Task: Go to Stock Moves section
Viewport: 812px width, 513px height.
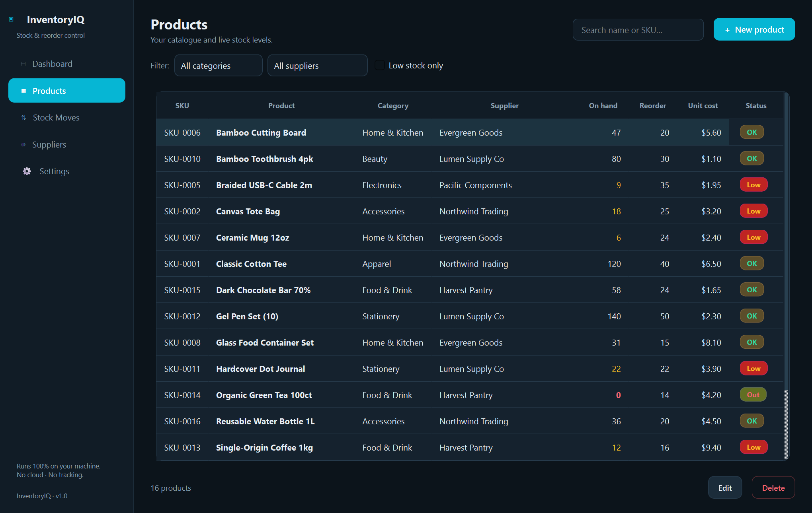Action: coord(67,118)
